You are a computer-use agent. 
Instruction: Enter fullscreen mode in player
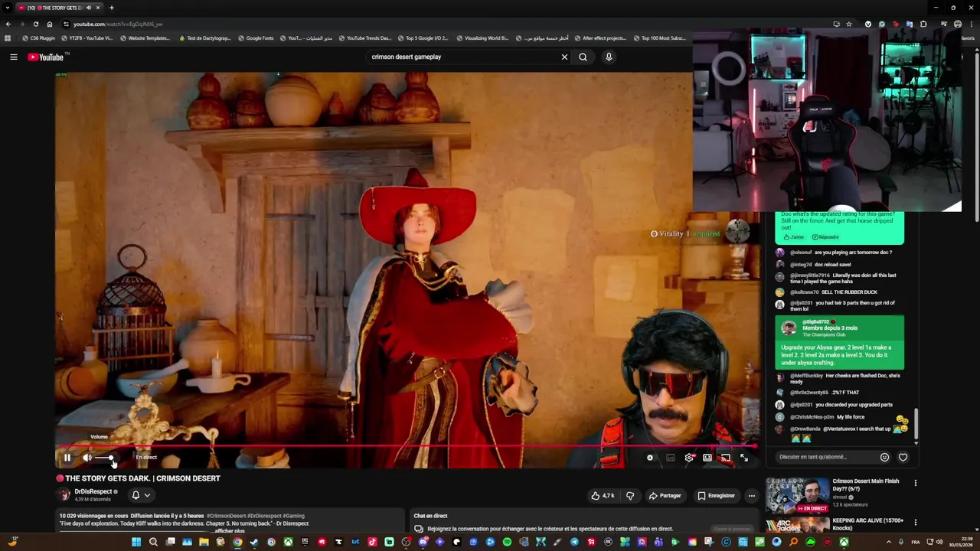(x=744, y=458)
